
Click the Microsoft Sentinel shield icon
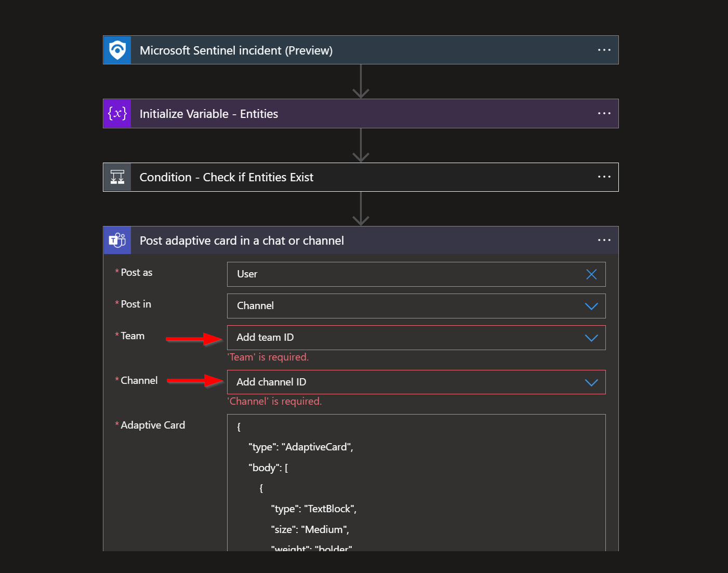[x=117, y=50]
